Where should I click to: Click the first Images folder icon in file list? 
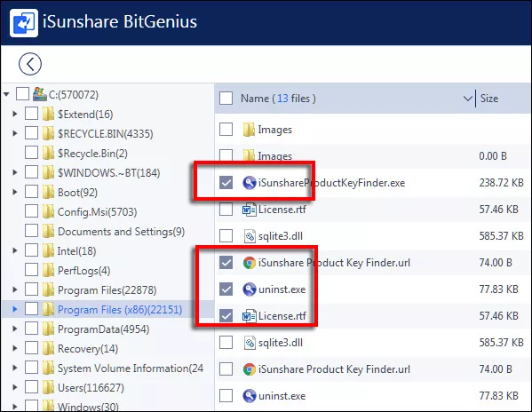(x=249, y=130)
